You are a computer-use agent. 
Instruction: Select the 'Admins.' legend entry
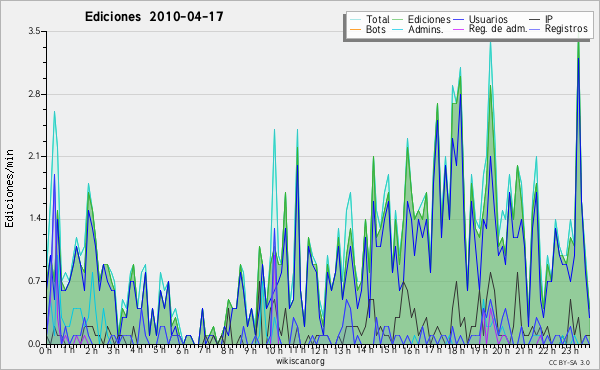tap(426, 29)
